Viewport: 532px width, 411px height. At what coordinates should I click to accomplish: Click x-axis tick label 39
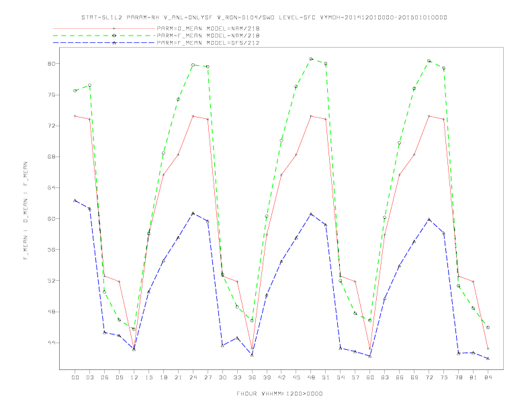267,377
